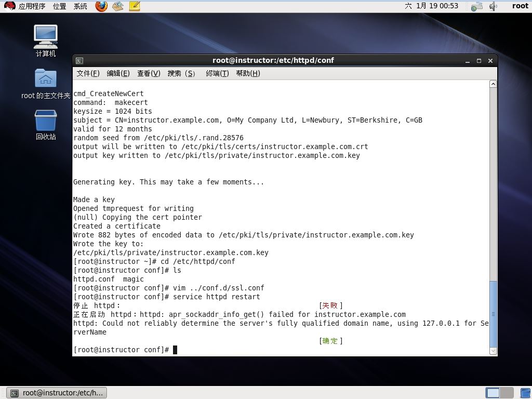Click the root user label in panel
This screenshot has width=532, height=399.
(x=520, y=6)
